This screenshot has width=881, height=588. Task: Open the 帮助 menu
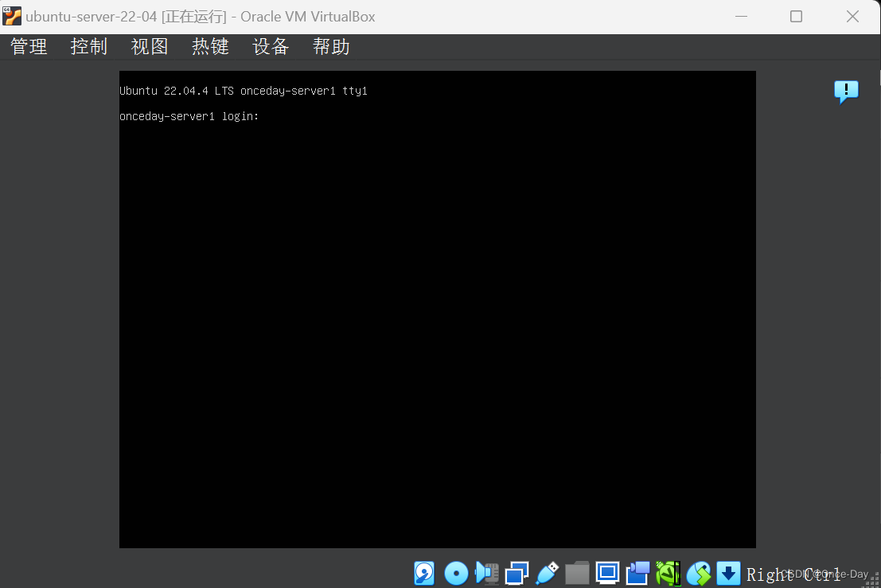coord(332,47)
